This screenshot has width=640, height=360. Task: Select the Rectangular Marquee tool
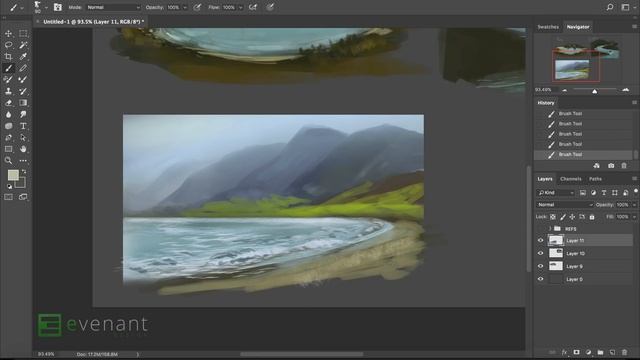coord(23,33)
